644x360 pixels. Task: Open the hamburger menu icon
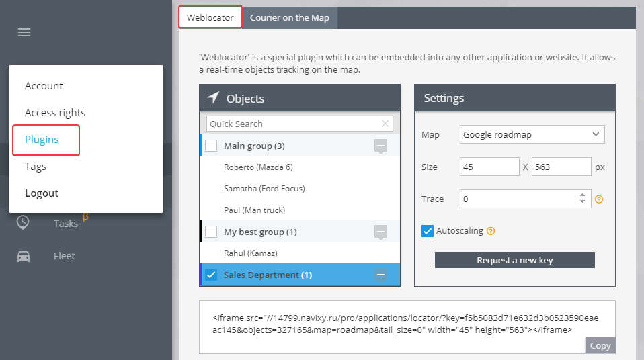point(24,32)
